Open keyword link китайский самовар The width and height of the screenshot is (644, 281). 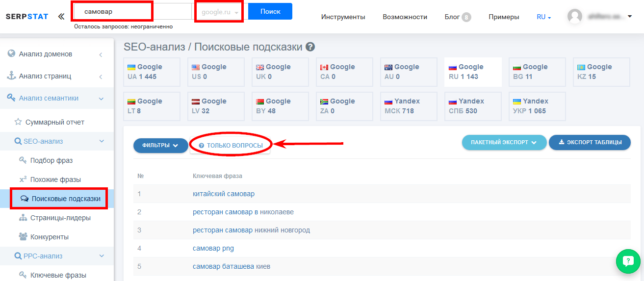(224, 194)
